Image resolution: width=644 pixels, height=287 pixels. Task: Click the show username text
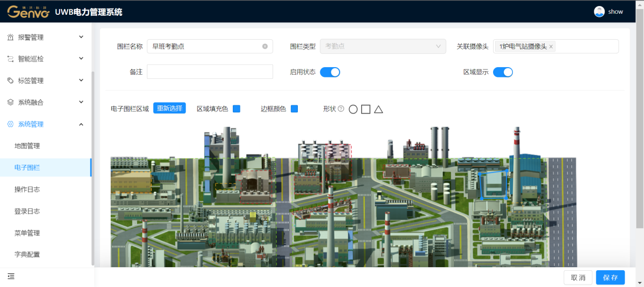pyautogui.click(x=616, y=12)
